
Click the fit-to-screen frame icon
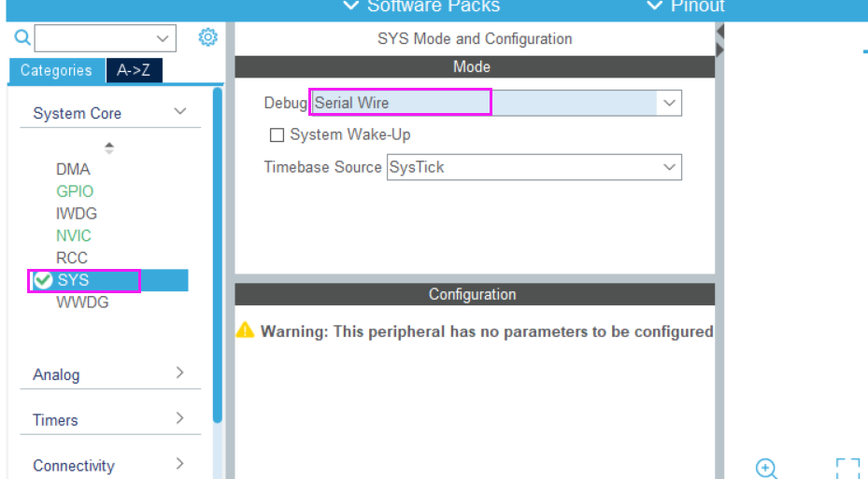(847, 469)
